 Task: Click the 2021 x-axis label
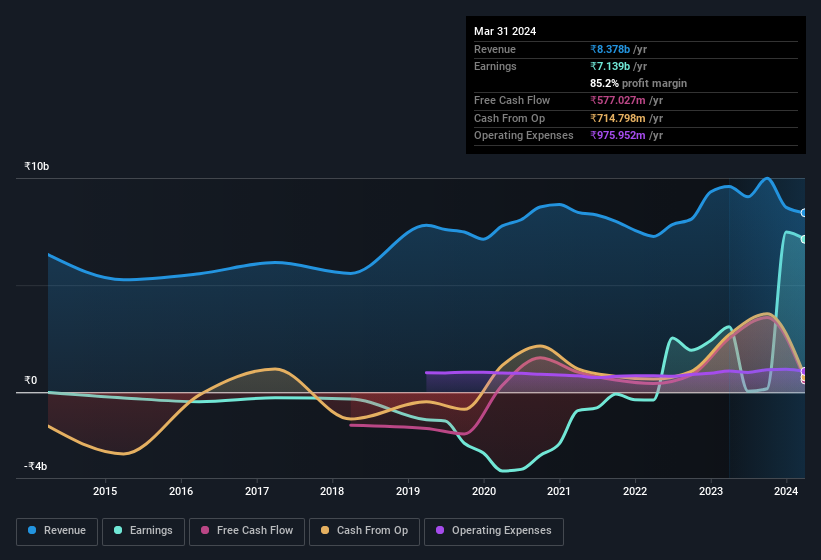pyautogui.click(x=559, y=491)
